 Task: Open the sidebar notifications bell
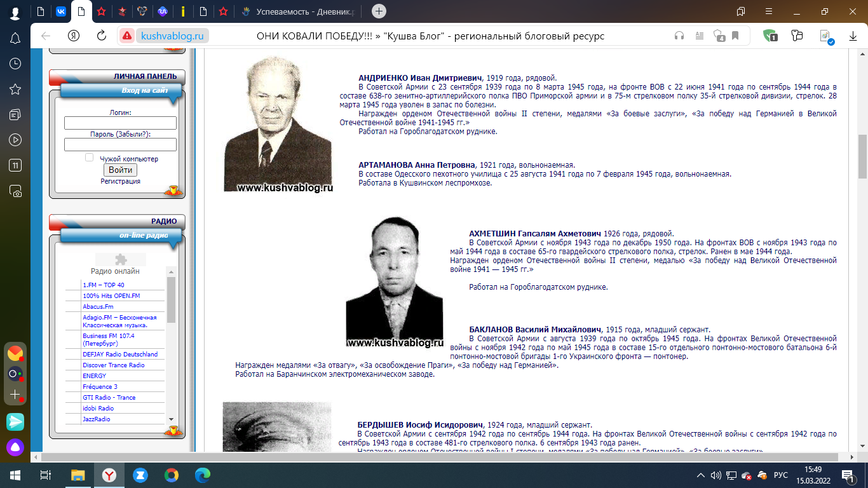click(15, 39)
